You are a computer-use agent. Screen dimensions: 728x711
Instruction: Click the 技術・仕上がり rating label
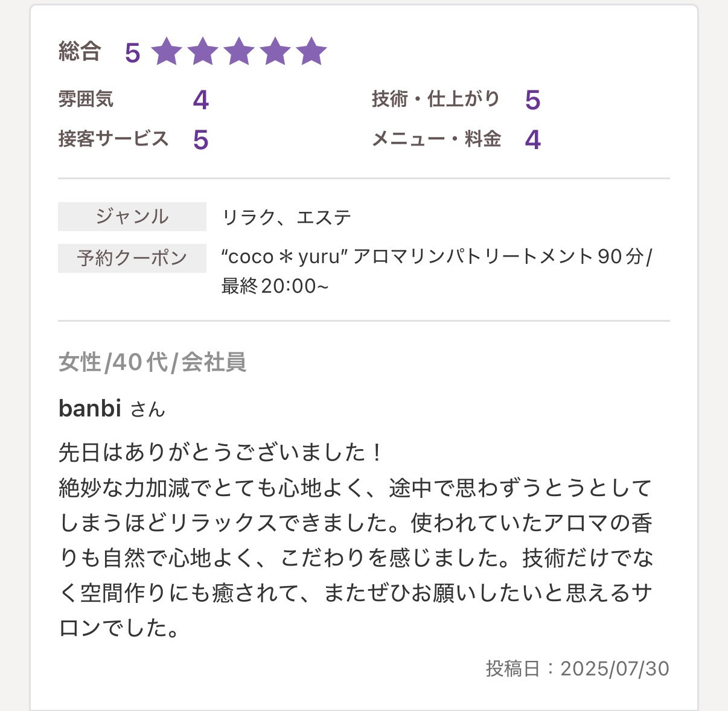click(435, 99)
